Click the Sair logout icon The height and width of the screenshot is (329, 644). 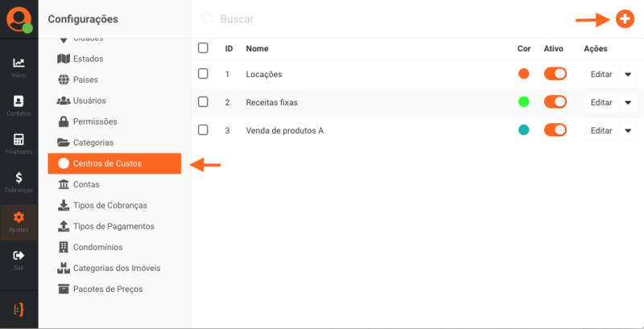(x=19, y=258)
